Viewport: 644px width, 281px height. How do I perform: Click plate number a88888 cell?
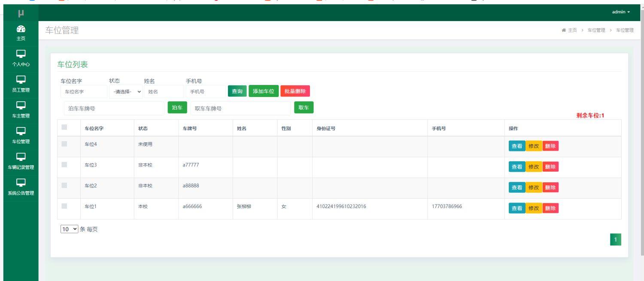coord(191,185)
